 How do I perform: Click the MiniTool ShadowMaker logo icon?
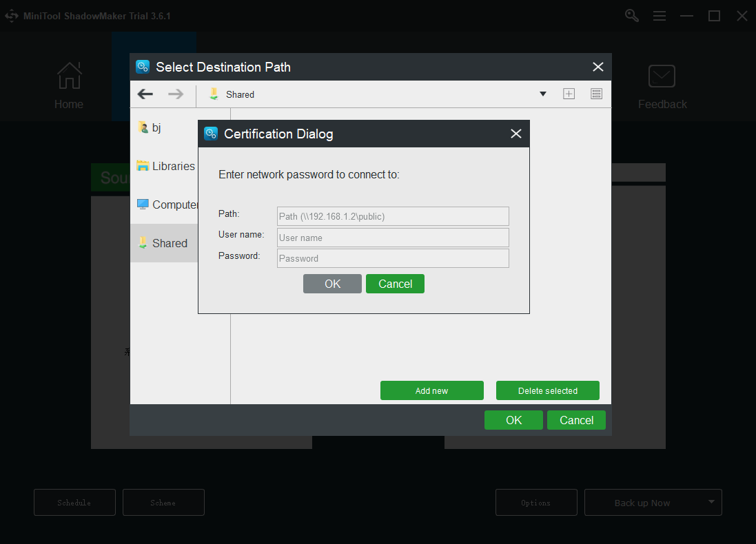pos(12,16)
